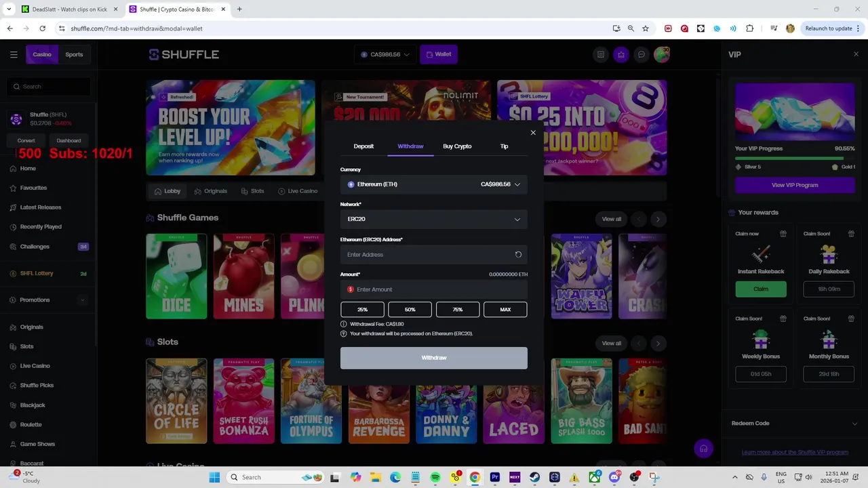The image size is (868, 488).
Task: Click the VIP progress bar
Action: [x=795, y=158]
